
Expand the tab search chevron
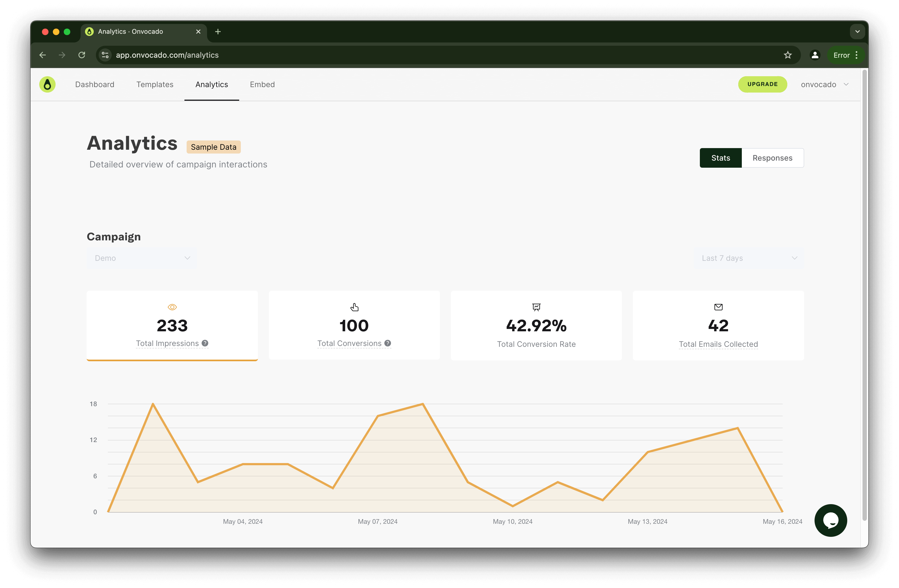857,32
